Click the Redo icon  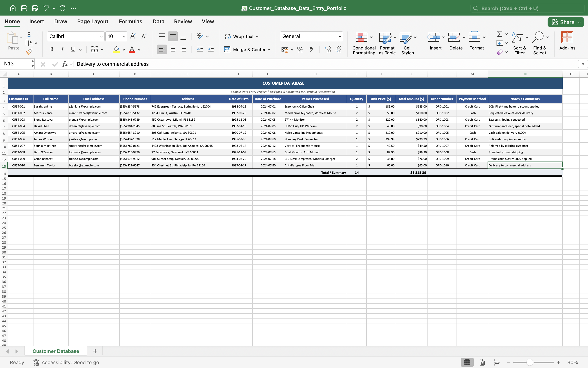(x=62, y=8)
